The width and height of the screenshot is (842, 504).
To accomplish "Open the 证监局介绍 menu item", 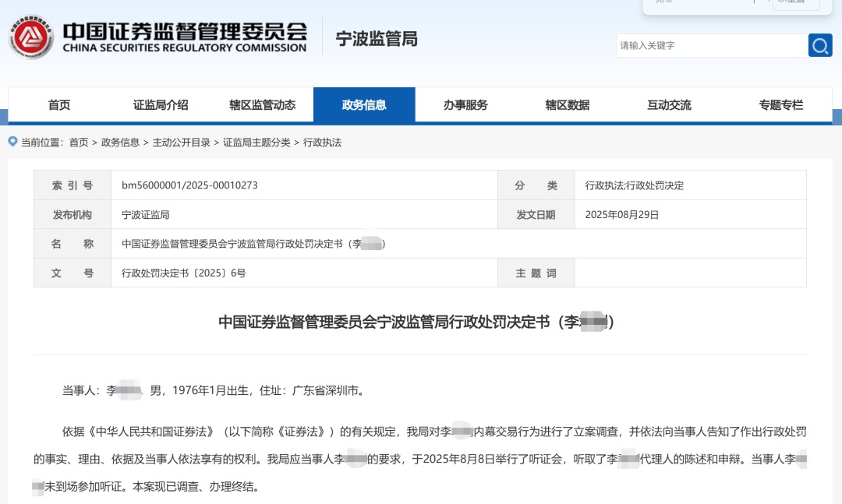I will pos(160,104).
